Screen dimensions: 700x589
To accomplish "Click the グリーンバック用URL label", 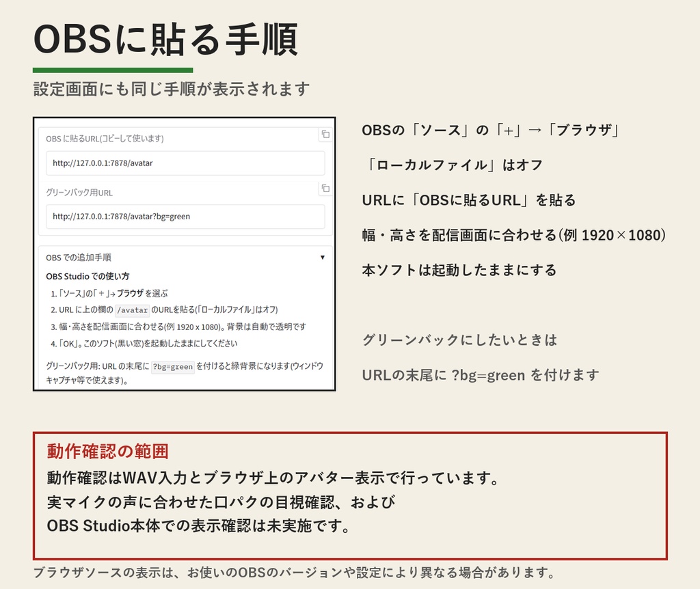I will pos(79,193).
